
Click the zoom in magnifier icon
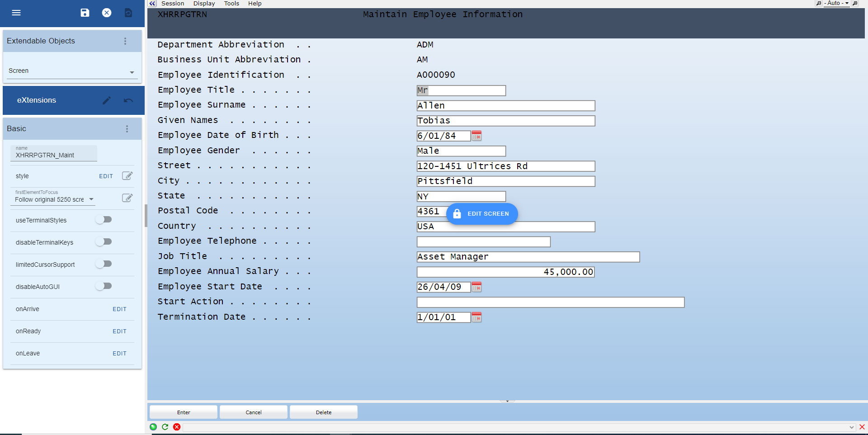coord(855,3)
